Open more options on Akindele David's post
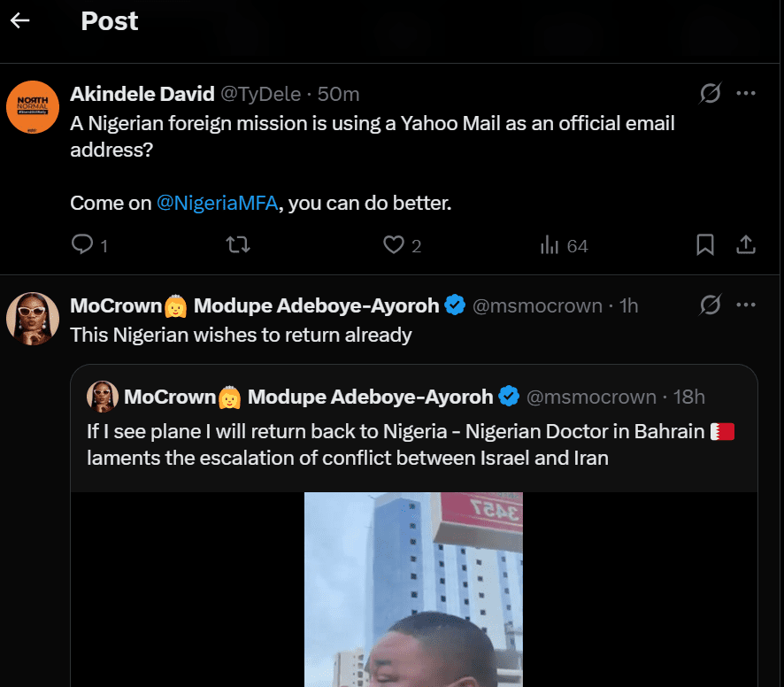Screen dimensions: 784x687 [x=746, y=93]
